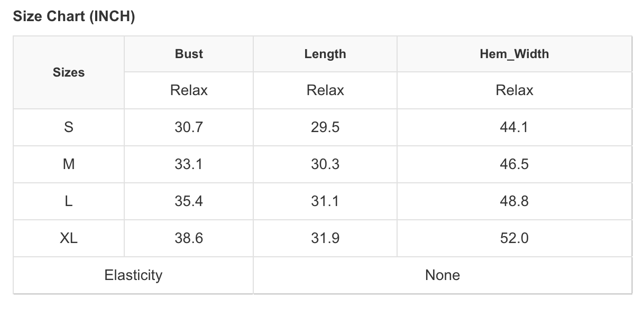Select the Sizes header cell

(69, 72)
